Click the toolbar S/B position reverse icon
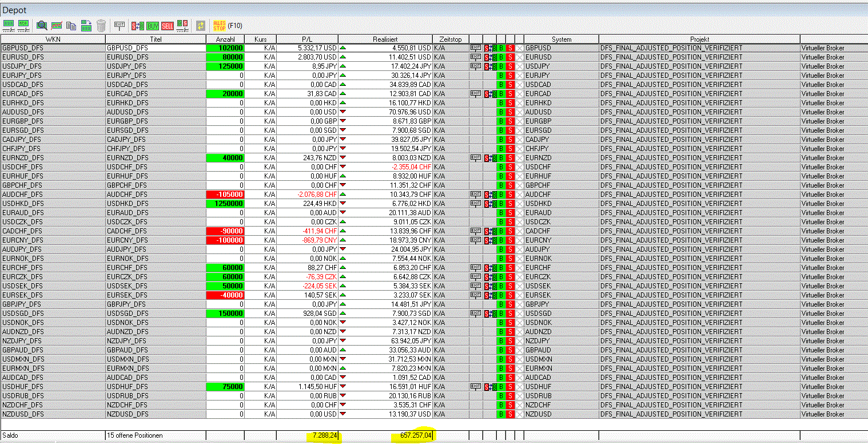Viewport: 868px width, 444px height. 138,26
